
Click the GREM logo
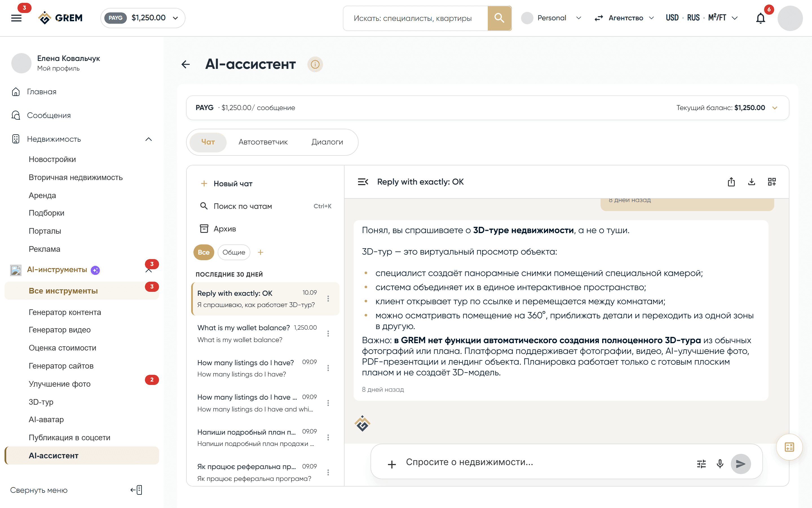60,18
